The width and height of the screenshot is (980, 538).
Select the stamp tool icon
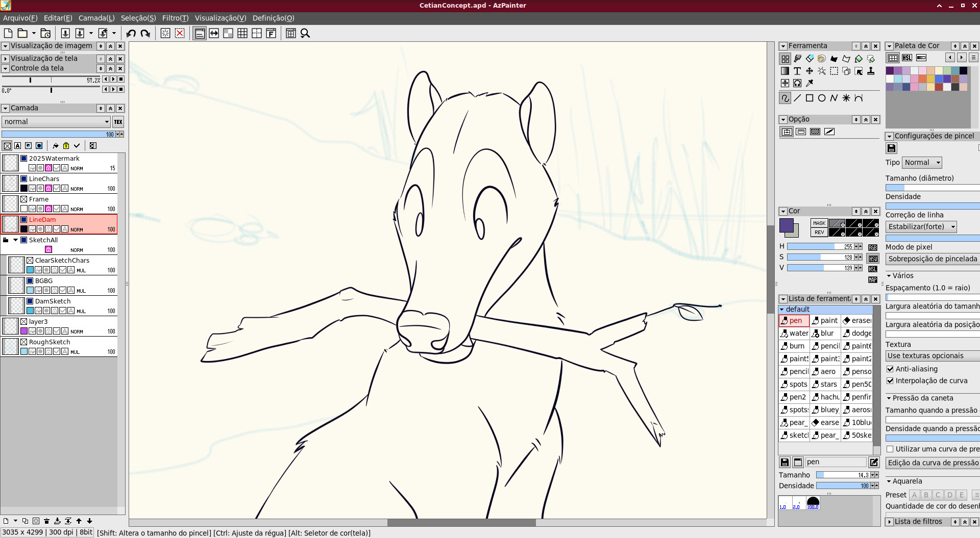click(871, 71)
